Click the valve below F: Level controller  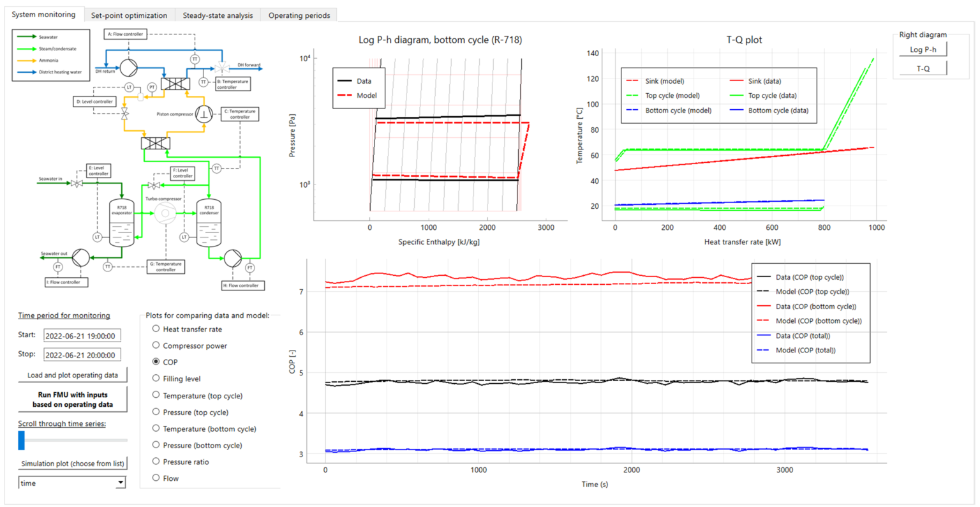[x=153, y=186]
